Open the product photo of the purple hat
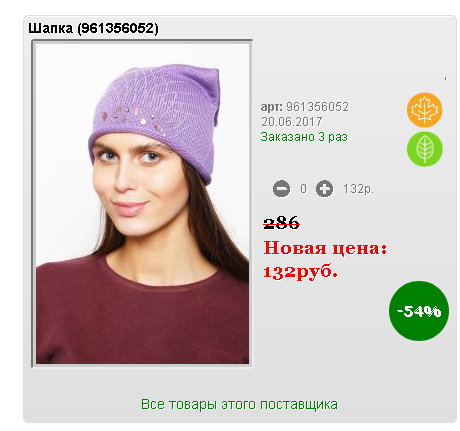The image size is (460, 431). (x=142, y=204)
